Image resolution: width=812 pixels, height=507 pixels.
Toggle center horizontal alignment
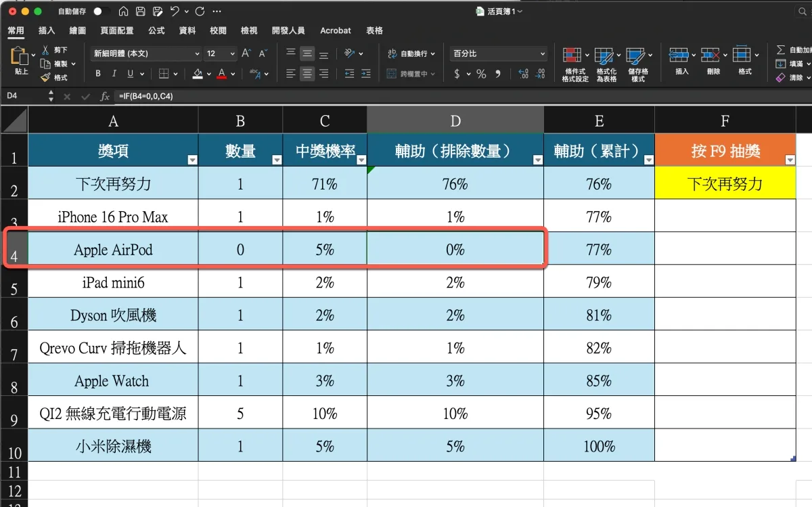tap(307, 74)
